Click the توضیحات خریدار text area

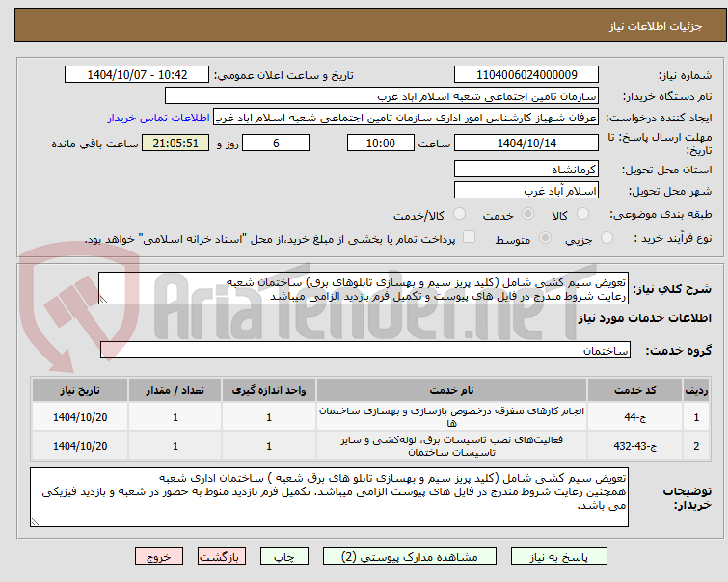(329, 497)
